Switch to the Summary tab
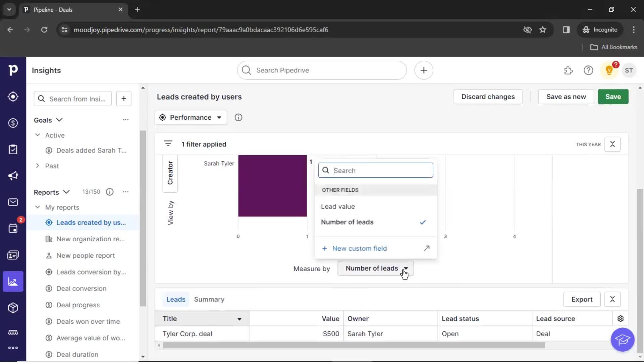Viewport: 644px width, 362px height. click(x=209, y=299)
